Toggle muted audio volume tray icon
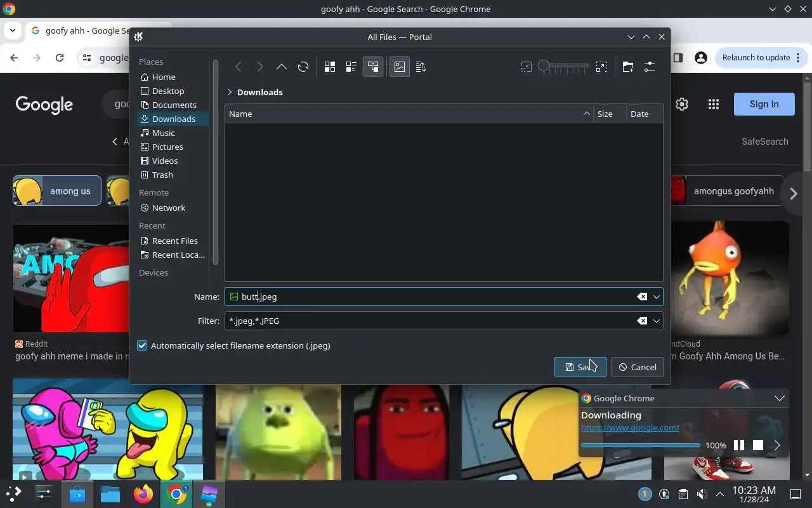Screen dimensions: 812x508 coord(702,493)
